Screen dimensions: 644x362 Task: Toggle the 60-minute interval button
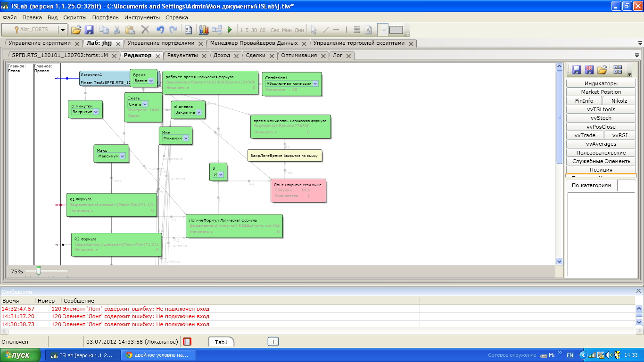(263, 30)
